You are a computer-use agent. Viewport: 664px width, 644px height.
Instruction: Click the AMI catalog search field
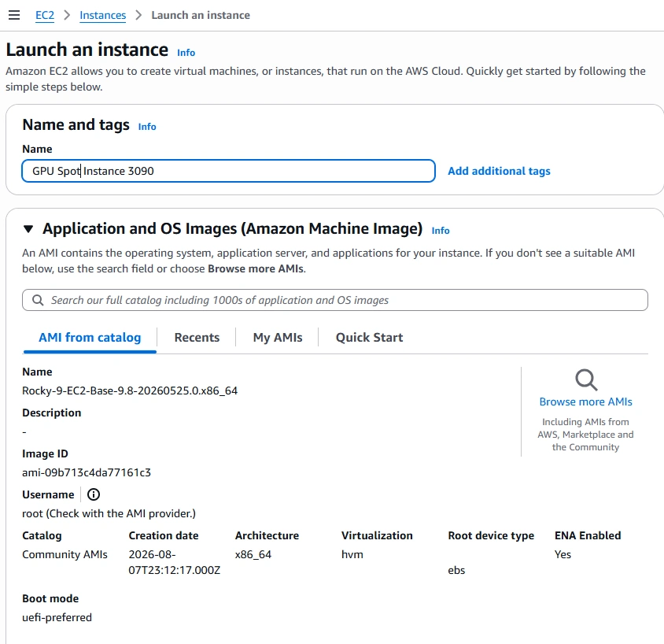(x=335, y=300)
